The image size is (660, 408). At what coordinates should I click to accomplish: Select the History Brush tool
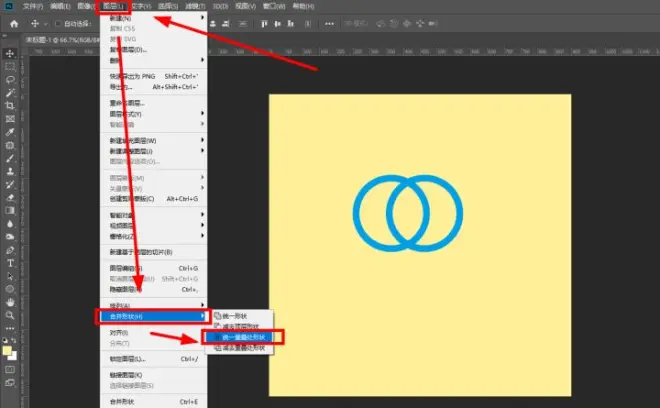point(10,184)
